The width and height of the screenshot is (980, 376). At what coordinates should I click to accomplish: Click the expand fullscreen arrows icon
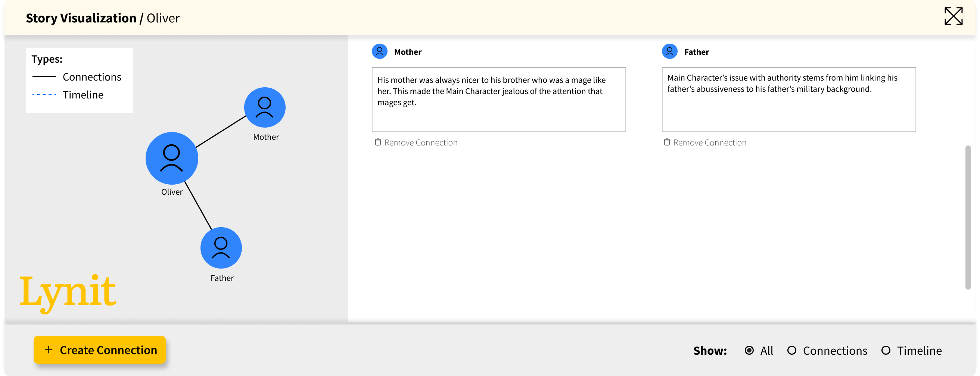coord(953,16)
